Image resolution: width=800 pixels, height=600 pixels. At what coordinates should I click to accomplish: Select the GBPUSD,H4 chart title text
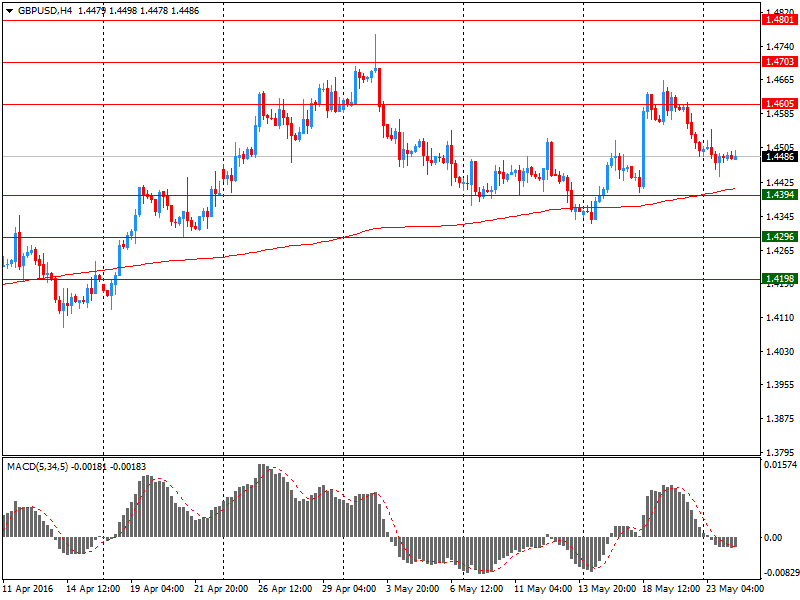click(x=45, y=11)
